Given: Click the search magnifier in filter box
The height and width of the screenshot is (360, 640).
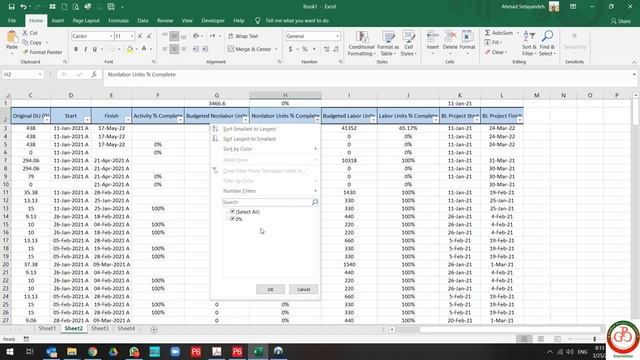Looking at the screenshot, I should click(315, 202).
